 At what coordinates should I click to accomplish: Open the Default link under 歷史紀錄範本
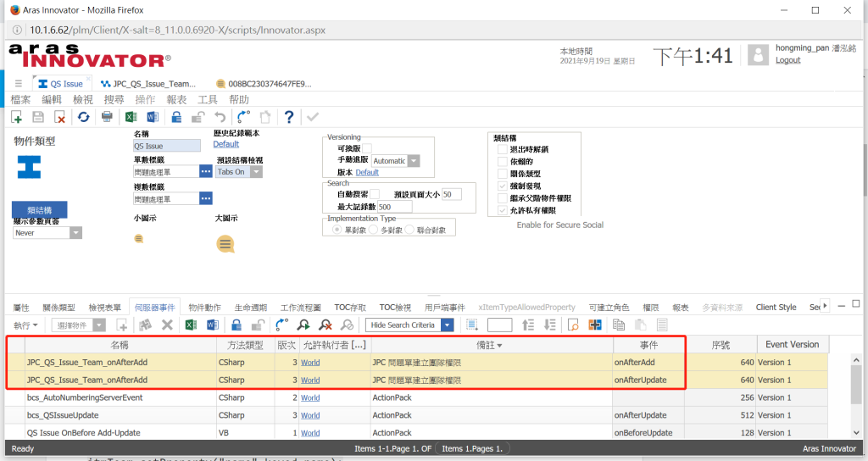click(x=225, y=144)
